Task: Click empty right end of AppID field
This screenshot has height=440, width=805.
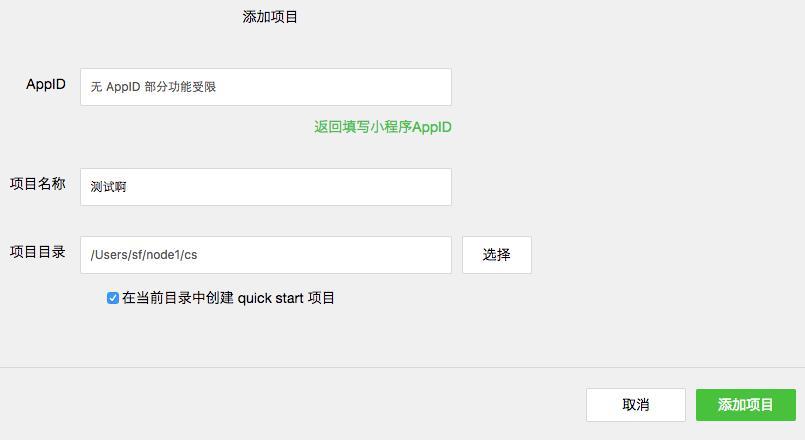Action: point(420,87)
